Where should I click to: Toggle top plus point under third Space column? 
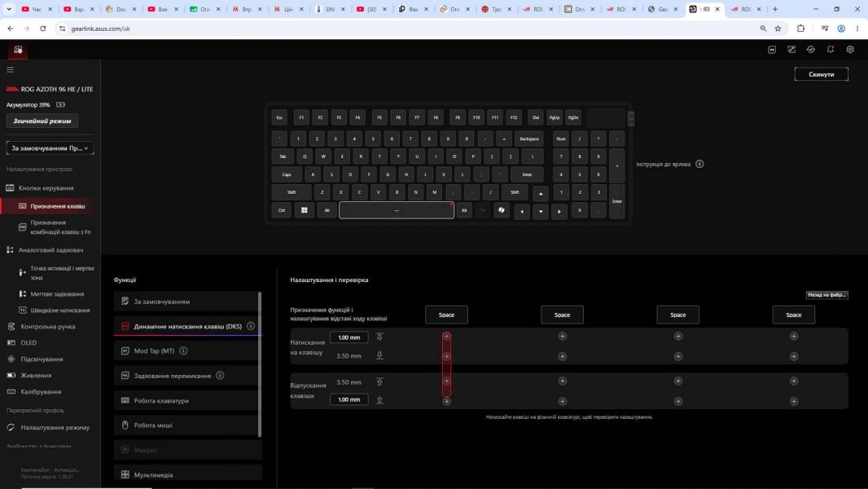pos(678,336)
